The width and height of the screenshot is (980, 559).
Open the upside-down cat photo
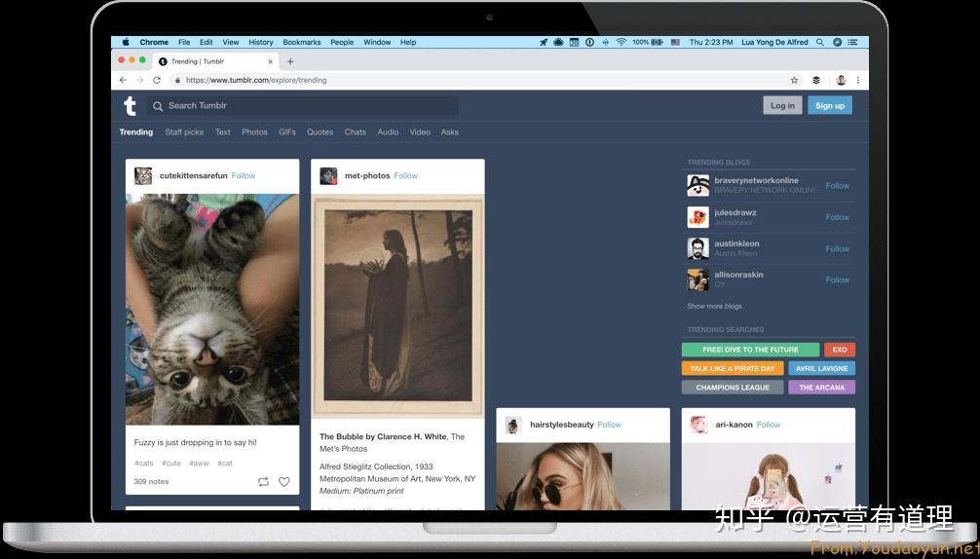212,309
